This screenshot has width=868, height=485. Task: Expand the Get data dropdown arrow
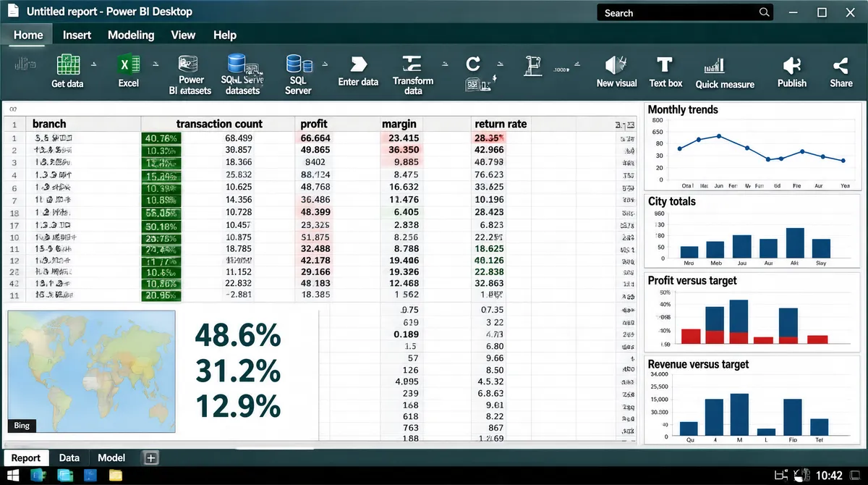coord(93,65)
